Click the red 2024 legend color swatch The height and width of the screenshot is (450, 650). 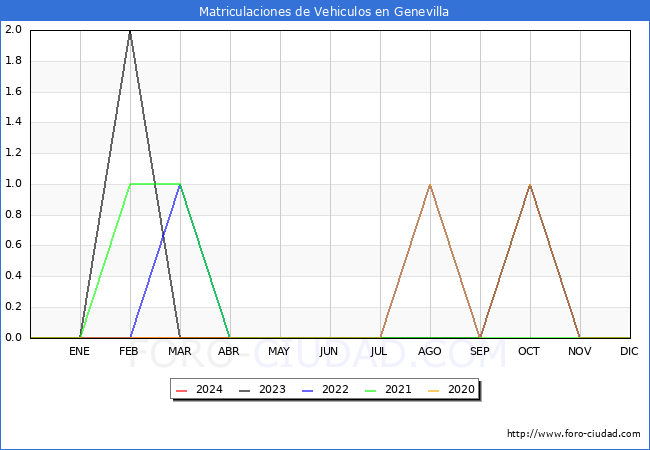[x=182, y=390]
